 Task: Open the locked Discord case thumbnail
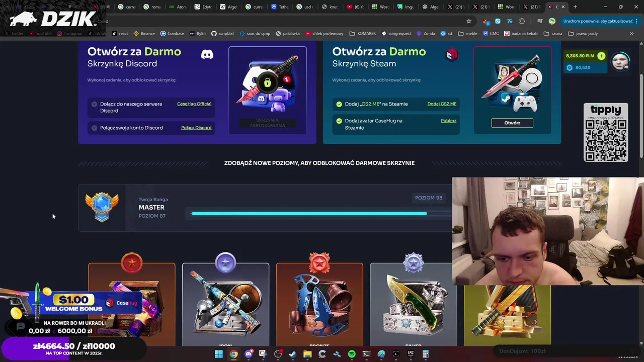tap(268, 90)
